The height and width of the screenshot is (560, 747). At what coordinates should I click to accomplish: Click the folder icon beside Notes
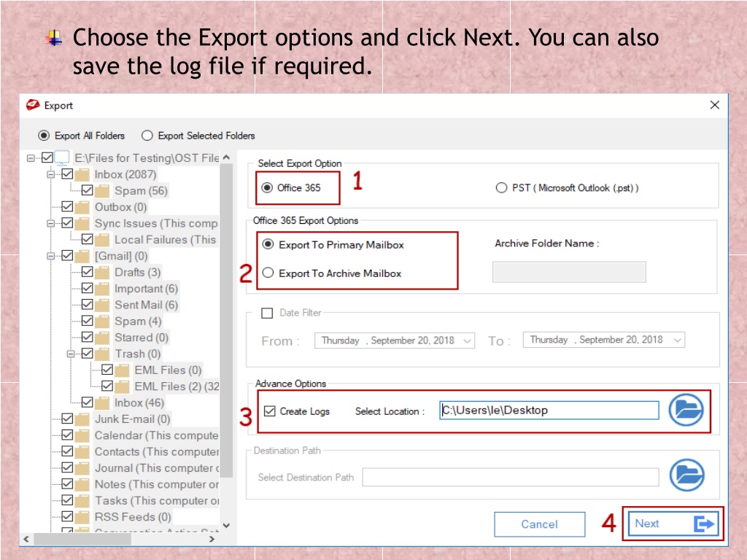click(x=82, y=484)
